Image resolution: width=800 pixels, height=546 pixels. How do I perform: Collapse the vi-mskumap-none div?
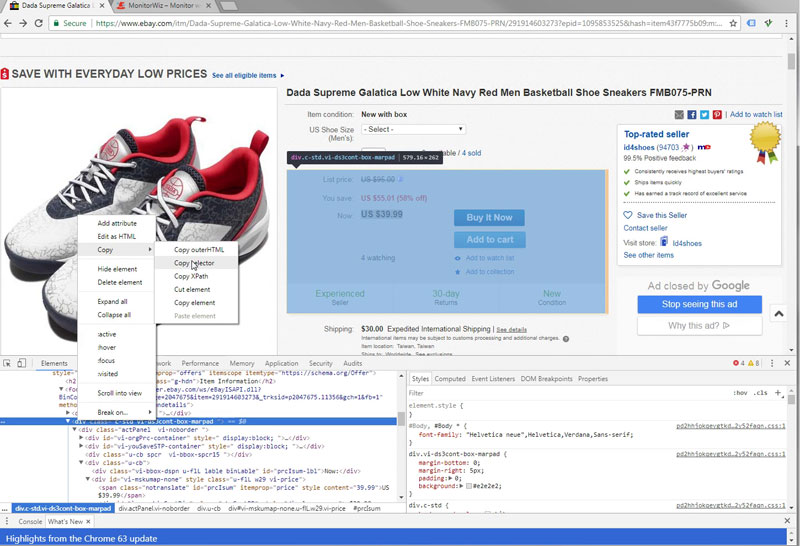coord(88,479)
